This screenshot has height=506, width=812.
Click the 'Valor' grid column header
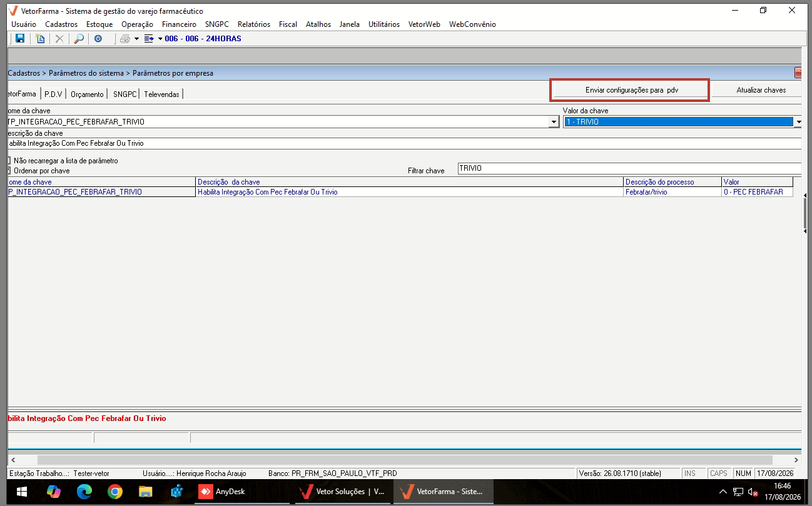(757, 182)
